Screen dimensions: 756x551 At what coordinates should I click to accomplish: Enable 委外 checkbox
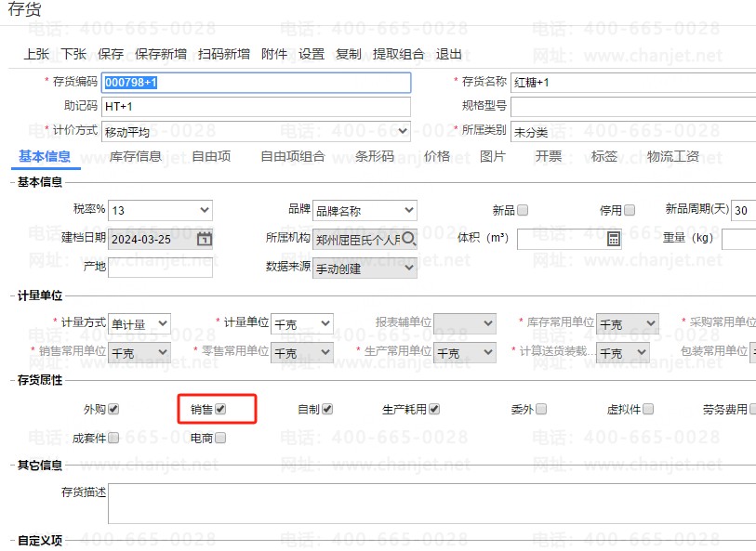point(541,409)
